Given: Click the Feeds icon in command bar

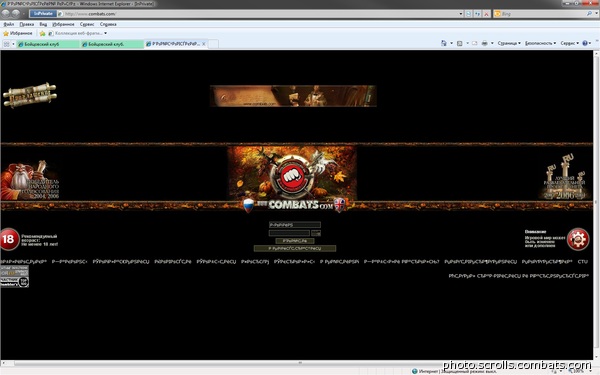Looking at the screenshot, I should point(460,43).
